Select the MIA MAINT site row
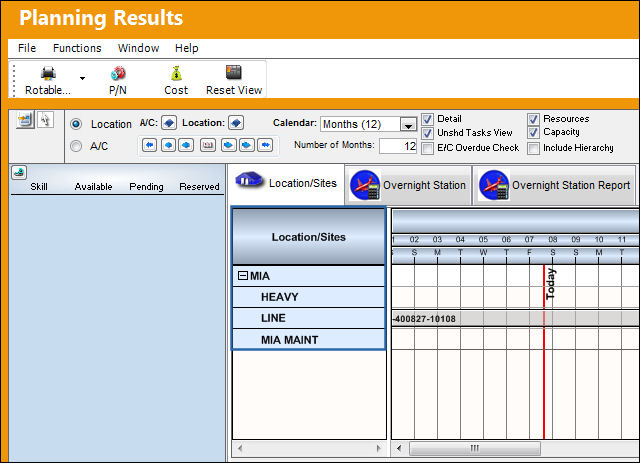Screen dimensions: 640x463 click(x=309, y=340)
